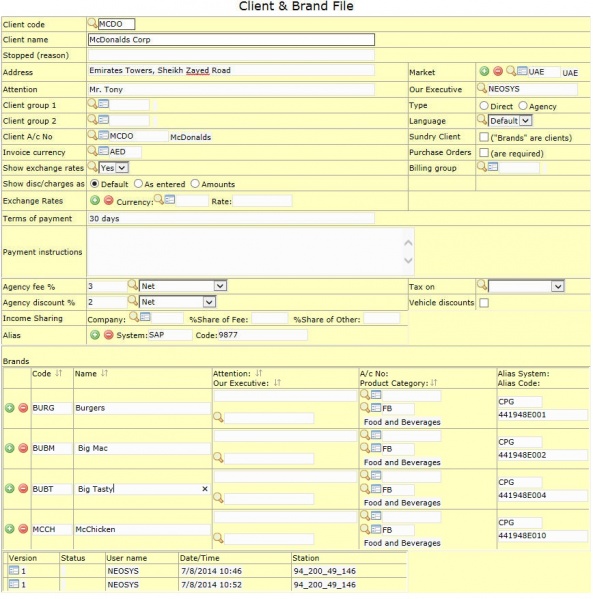The image size is (593, 599).
Task: Open Exchange Rates currency lookup magnifier
Action: pyautogui.click(x=159, y=199)
